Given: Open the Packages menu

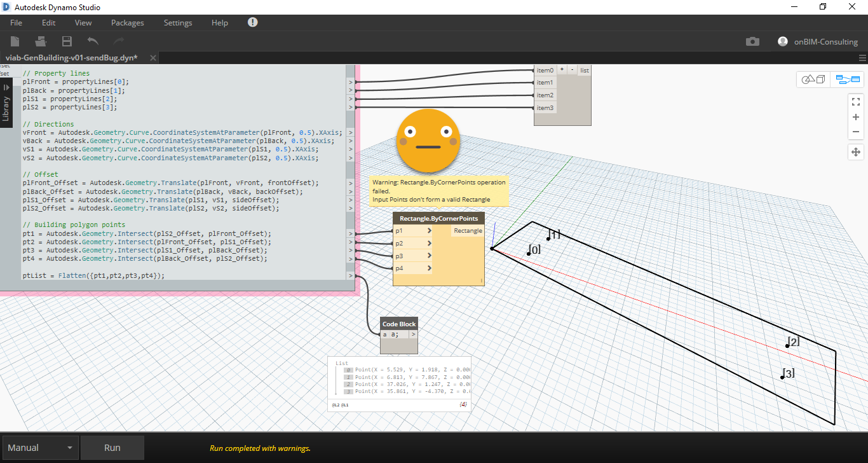Looking at the screenshot, I should (x=128, y=22).
